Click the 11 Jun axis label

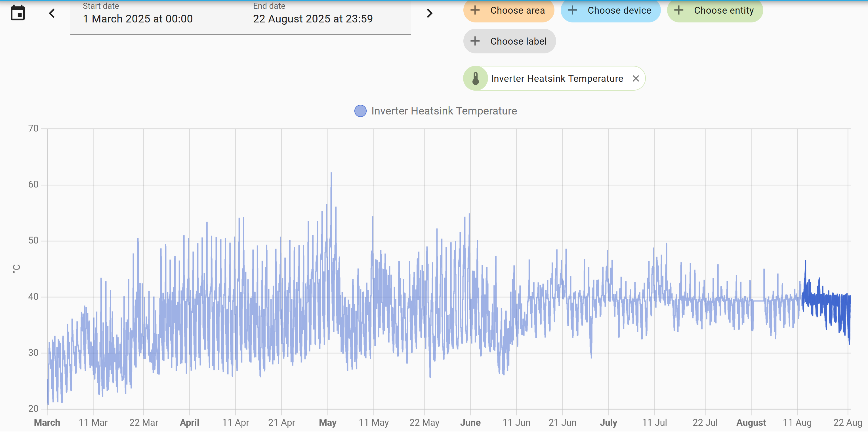(516, 423)
